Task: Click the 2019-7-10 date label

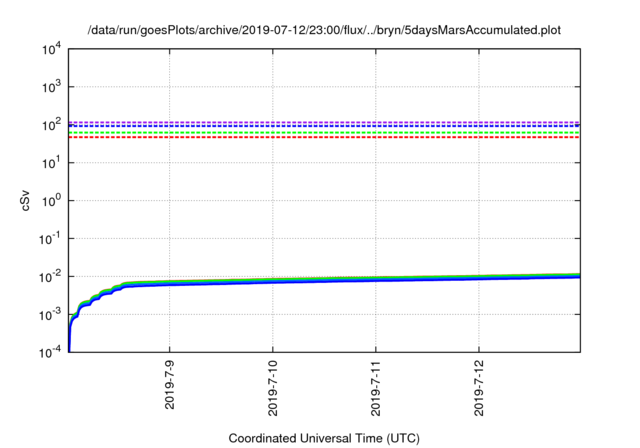Action: pyautogui.click(x=273, y=388)
